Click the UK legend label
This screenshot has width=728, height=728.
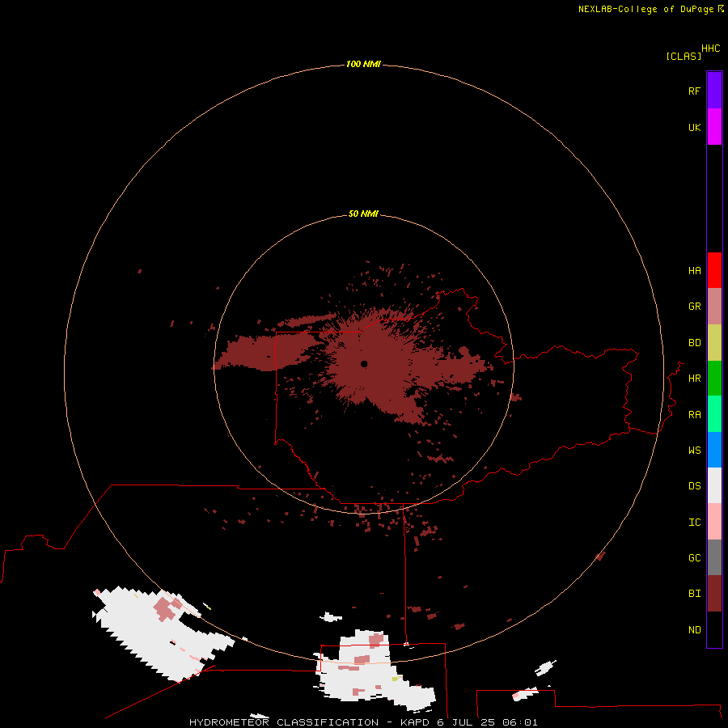pos(694,127)
